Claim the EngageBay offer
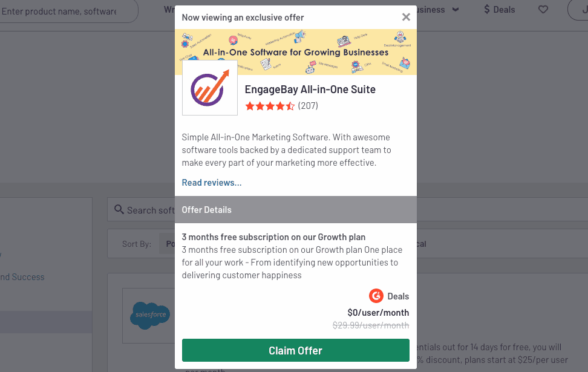588x372 pixels. 295,350
